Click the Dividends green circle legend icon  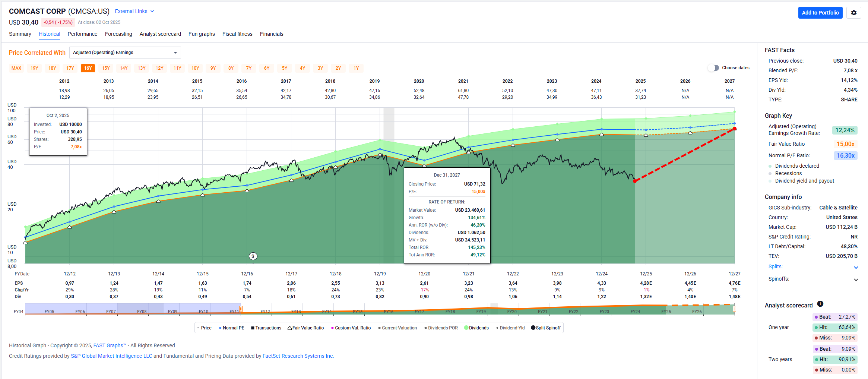(x=466, y=328)
